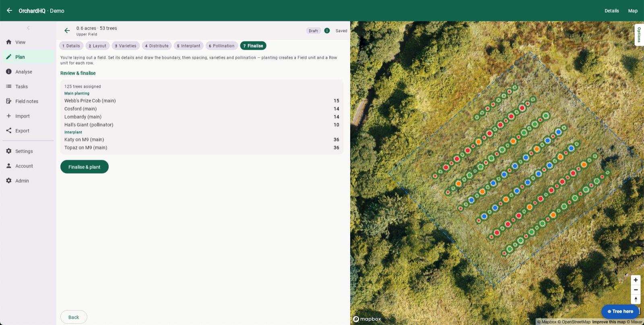Open the Admin gear icon
This screenshot has width=644, height=325.
9,181
